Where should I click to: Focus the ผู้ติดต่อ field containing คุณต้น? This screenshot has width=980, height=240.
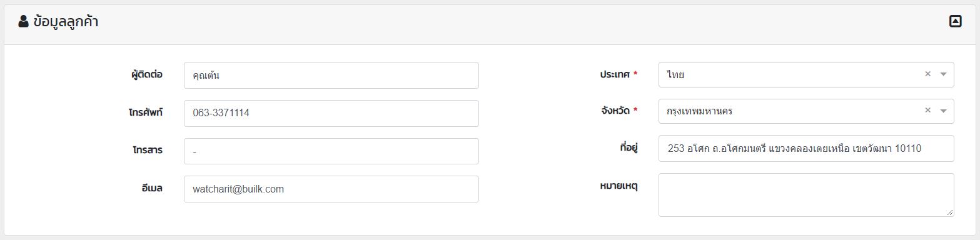coord(331,75)
